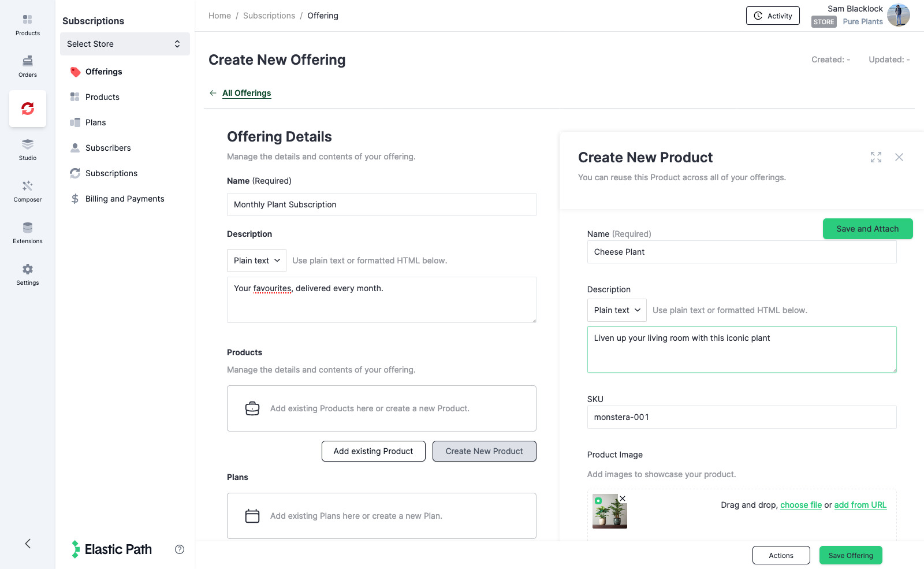Click into the SKU input field
The width and height of the screenshot is (924, 569).
pyautogui.click(x=742, y=417)
